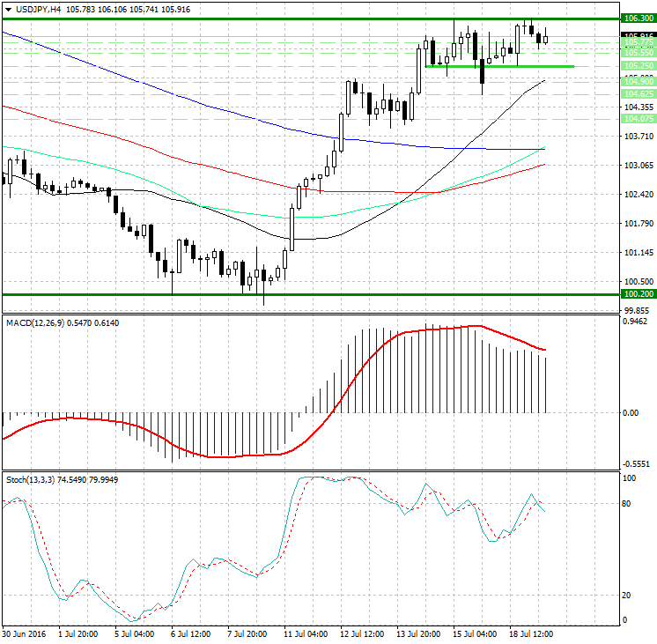The width and height of the screenshot is (657, 644).
Task: Select the Stochastic 80 level label
Action: [x=628, y=504]
